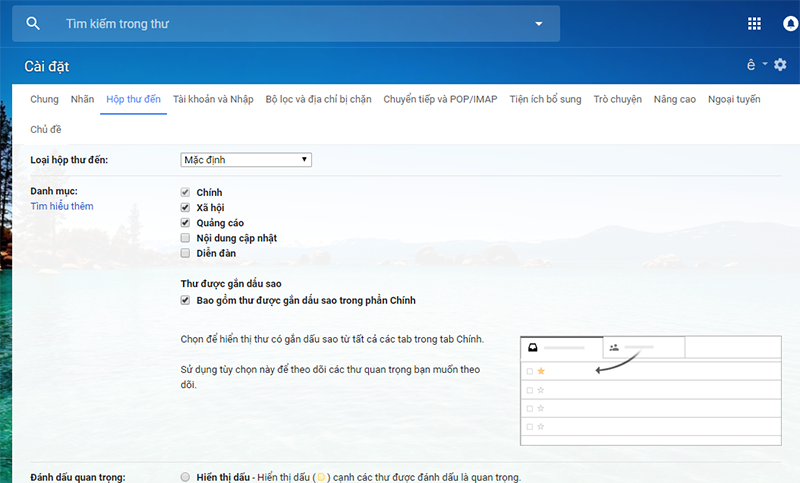
Task: Expand input tools dropdown arrow beside 'ê'
Action: tap(765, 64)
